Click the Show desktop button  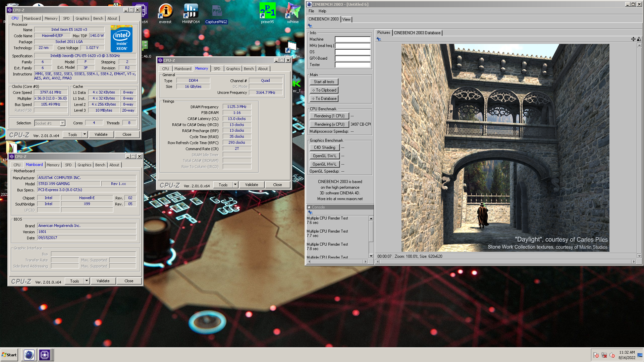point(640,355)
